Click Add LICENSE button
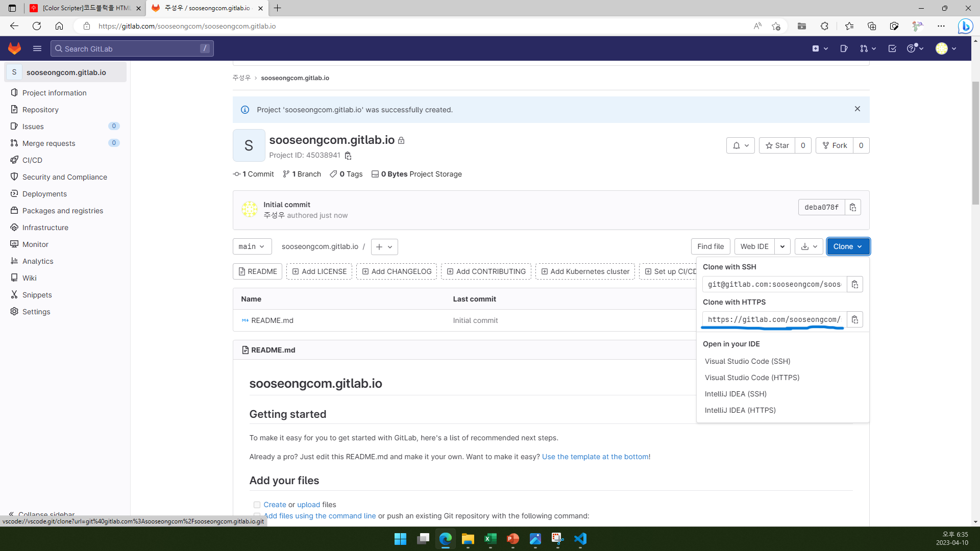The image size is (980, 551). click(x=319, y=271)
